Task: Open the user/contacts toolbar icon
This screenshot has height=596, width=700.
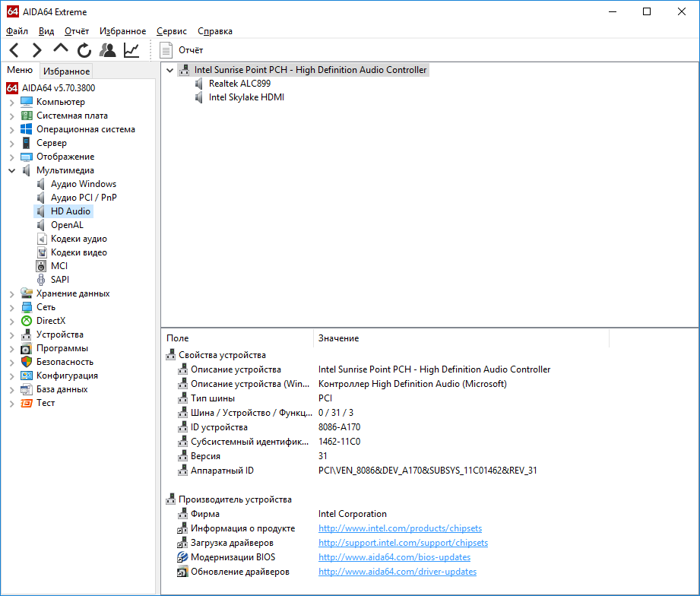Action: pos(107,50)
